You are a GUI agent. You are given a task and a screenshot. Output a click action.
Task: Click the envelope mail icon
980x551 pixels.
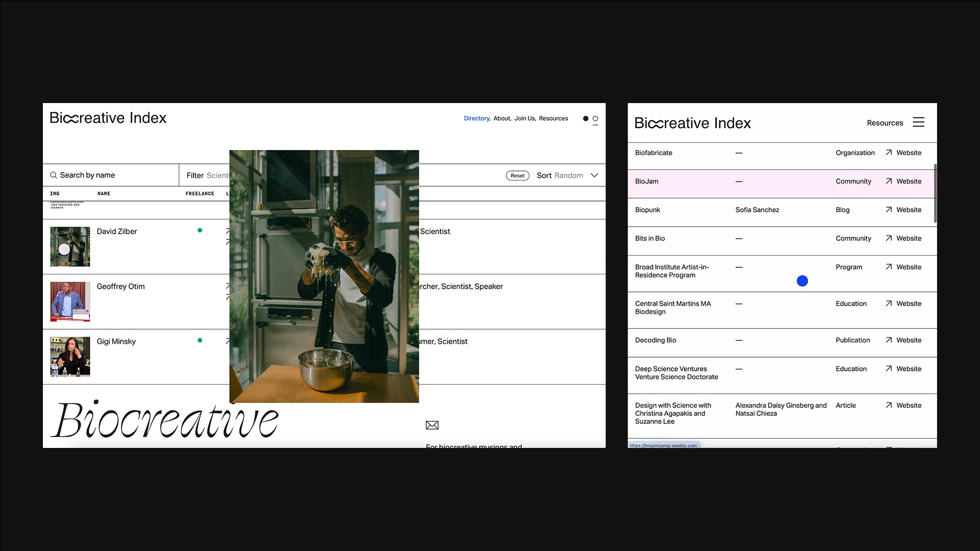432,425
